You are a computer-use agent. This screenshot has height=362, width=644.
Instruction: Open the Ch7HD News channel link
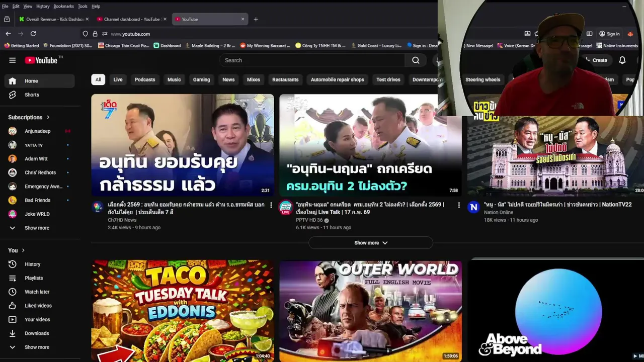coord(122,220)
